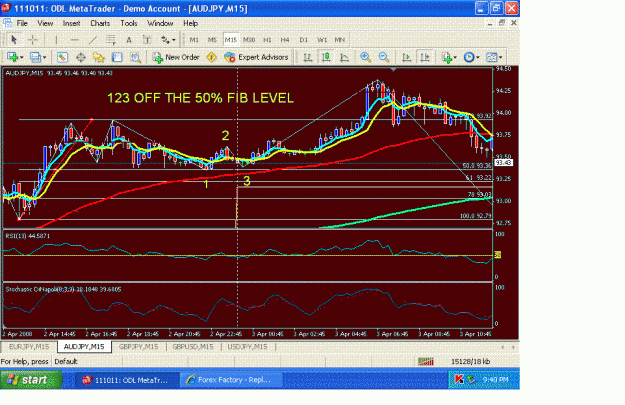625x405 pixels.
Task: Switch to ODL MetaTrader taskbar button
Action: point(127,380)
